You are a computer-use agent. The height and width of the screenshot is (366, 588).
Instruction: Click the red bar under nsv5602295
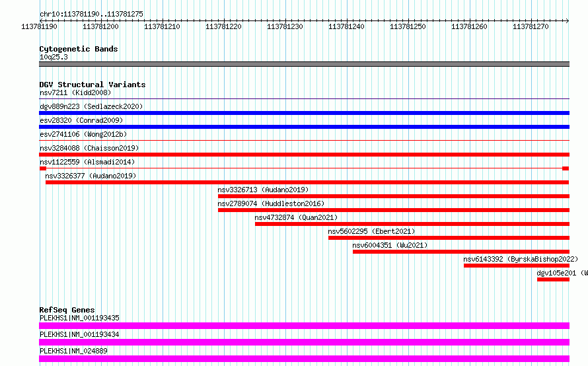click(449, 238)
